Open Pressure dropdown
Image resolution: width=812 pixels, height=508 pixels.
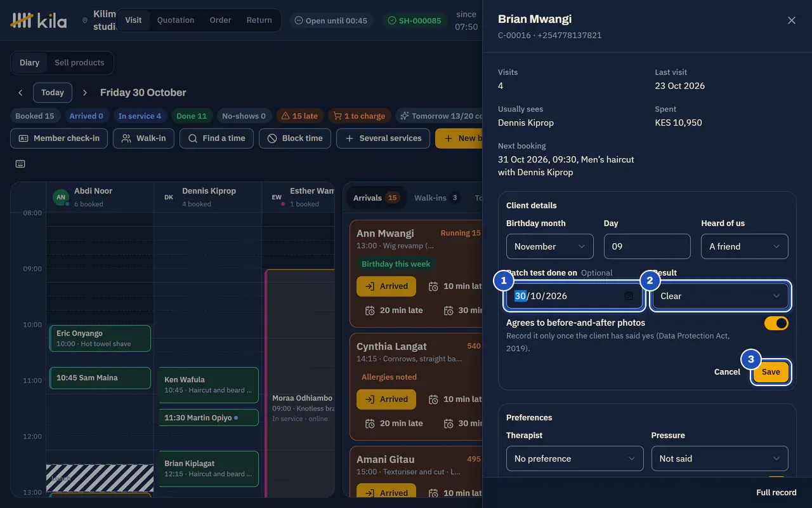(x=720, y=458)
